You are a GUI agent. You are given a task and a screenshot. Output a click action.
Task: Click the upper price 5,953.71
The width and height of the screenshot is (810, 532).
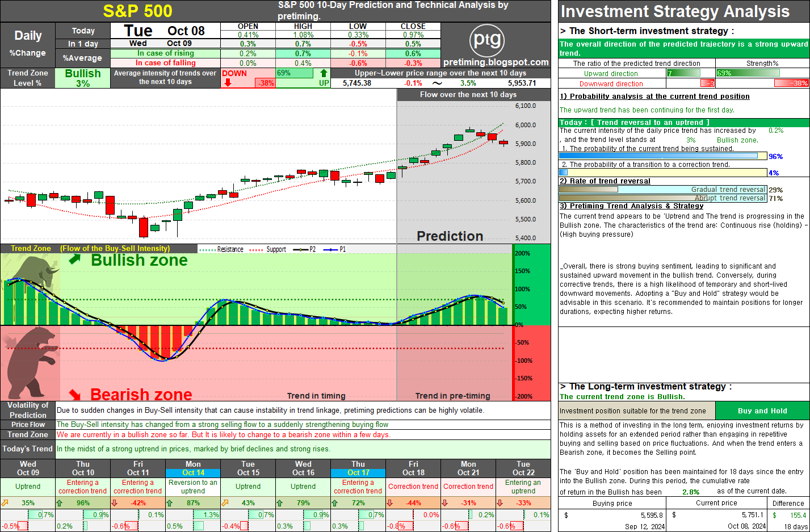click(522, 83)
